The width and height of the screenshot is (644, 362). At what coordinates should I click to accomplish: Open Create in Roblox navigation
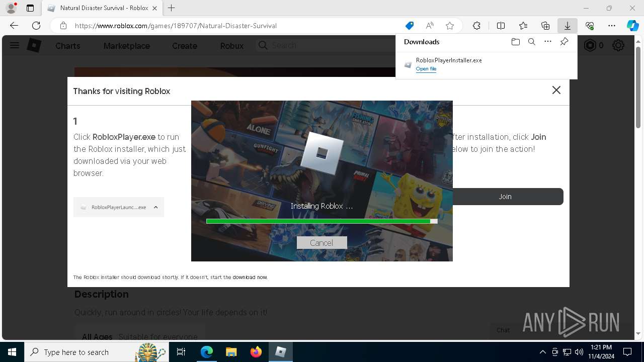point(185,46)
